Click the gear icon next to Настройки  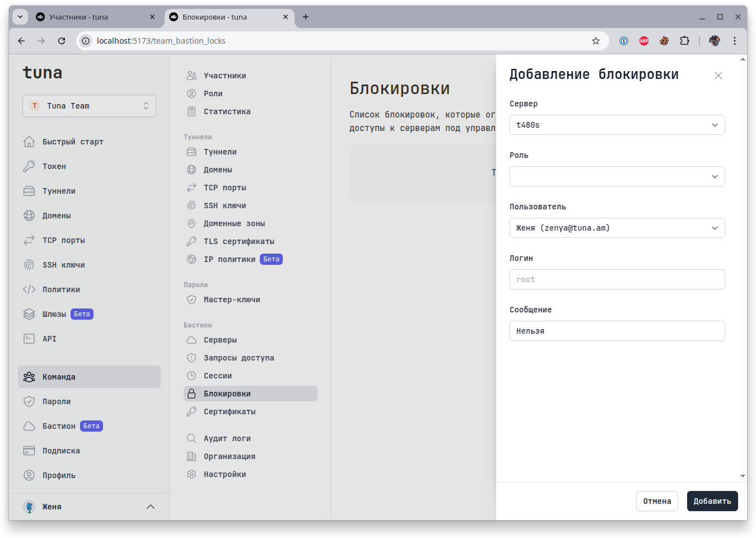tap(192, 474)
